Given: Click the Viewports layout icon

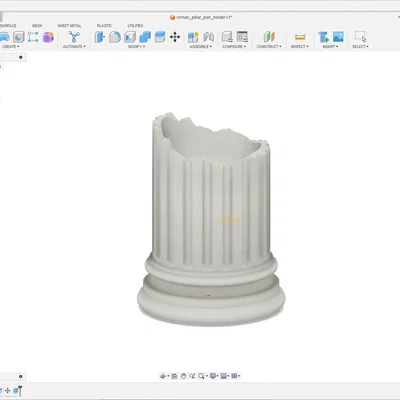Looking at the screenshot, I should click(234, 376).
